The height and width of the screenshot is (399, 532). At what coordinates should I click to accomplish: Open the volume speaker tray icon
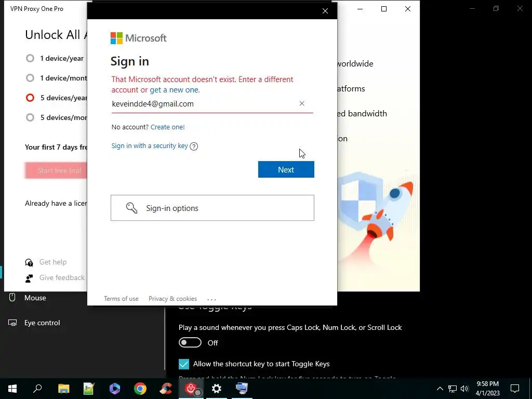point(464,389)
